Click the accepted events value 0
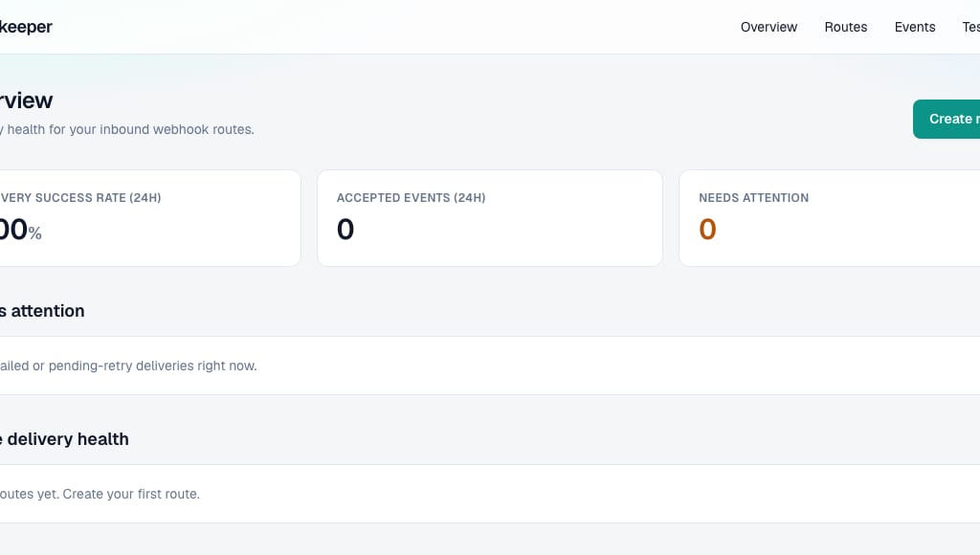Image resolution: width=980 pixels, height=555 pixels. (345, 230)
